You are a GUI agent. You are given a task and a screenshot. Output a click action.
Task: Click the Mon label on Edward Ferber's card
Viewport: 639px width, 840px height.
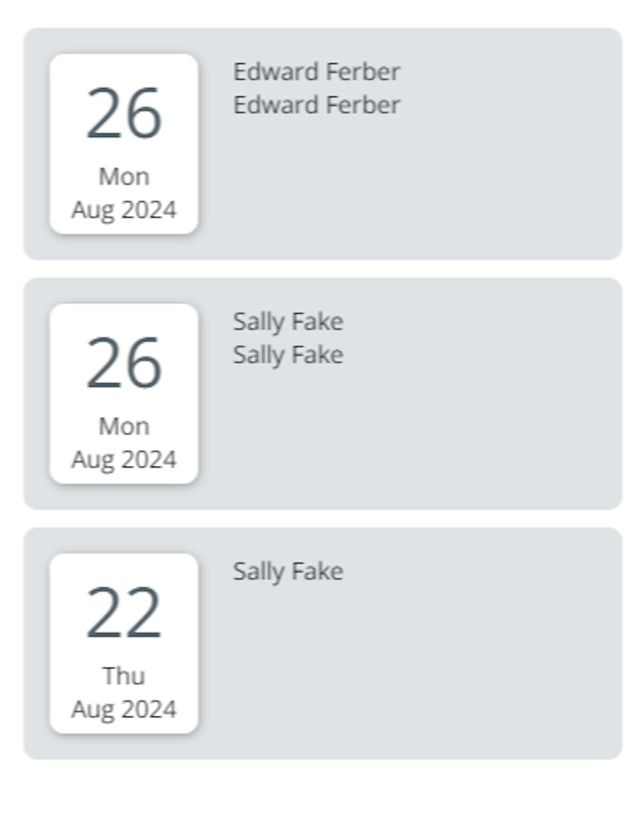pyautogui.click(x=124, y=176)
